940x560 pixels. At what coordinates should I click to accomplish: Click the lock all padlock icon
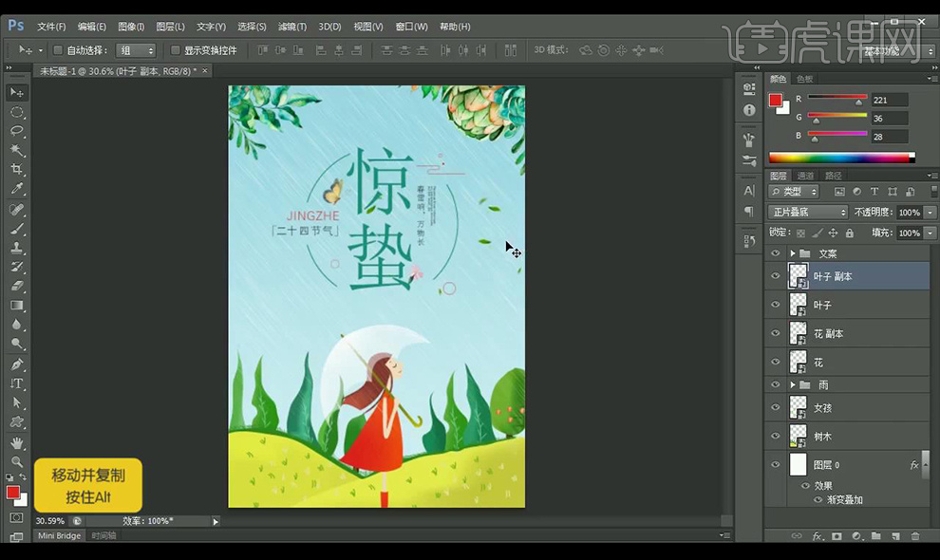coord(849,233)
